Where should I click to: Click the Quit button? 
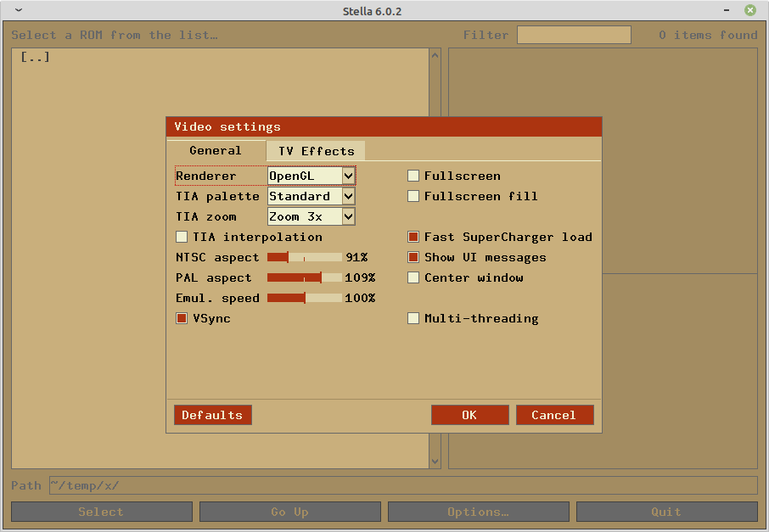(666, 512)
